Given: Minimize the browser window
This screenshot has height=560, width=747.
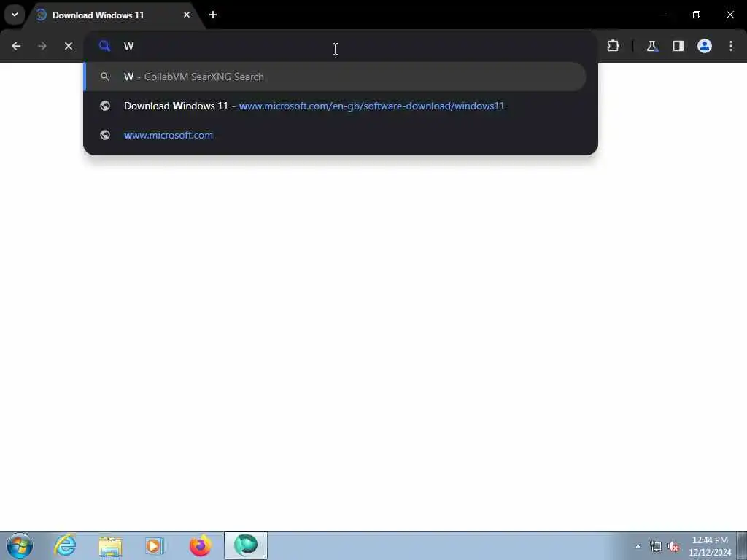Looking at the screenshot, I should [x=662, y=15].
